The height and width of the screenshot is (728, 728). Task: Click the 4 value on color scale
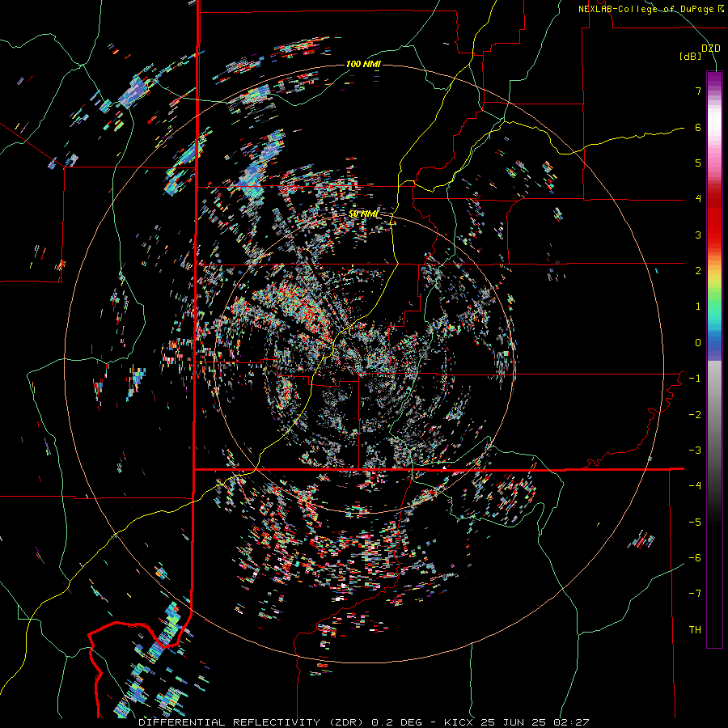pos(698,199)
